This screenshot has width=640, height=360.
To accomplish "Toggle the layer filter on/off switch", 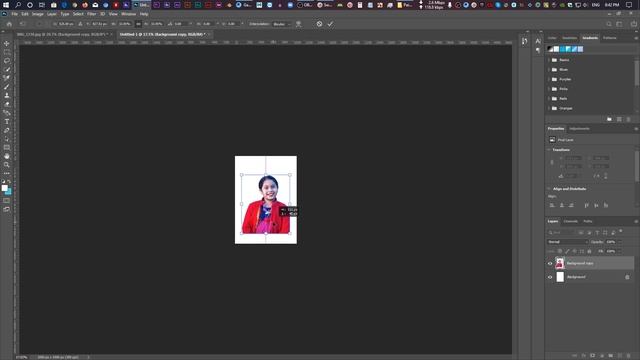I will [621, 231].
